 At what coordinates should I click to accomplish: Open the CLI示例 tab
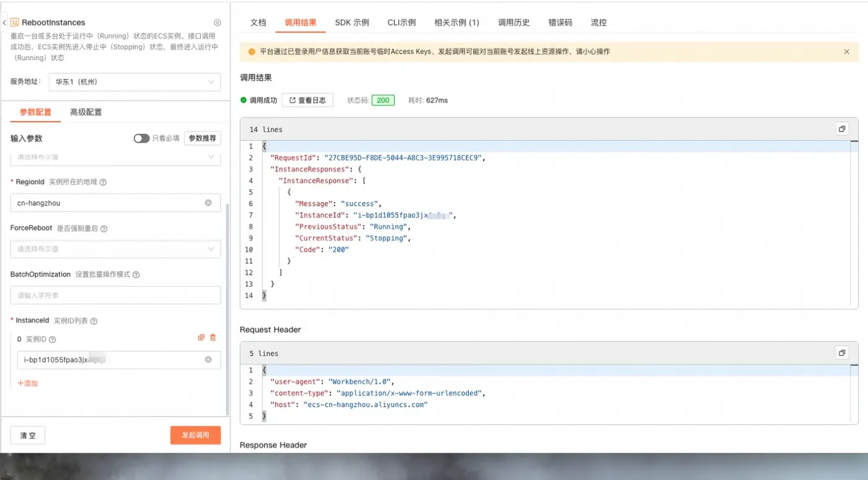tap(402, 22)
